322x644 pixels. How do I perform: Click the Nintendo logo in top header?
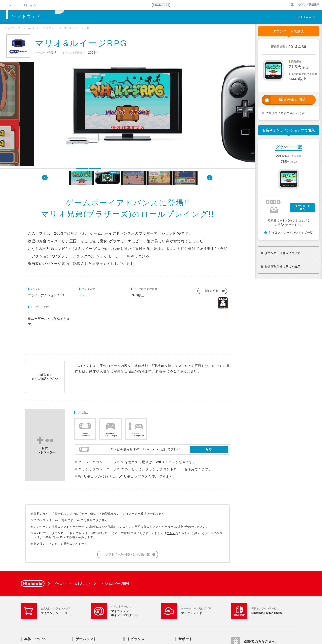(x=161, y=5)
